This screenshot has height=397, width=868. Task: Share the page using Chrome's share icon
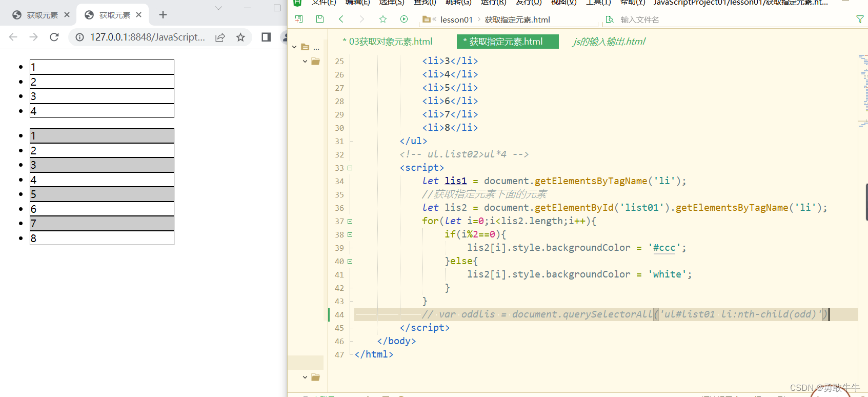(x=220, y=37)
